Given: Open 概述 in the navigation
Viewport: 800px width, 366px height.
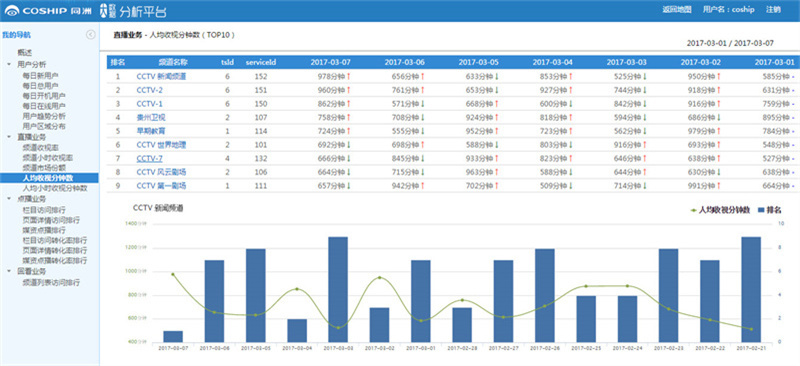Looking at the screenshot, I should click(25, 52).
